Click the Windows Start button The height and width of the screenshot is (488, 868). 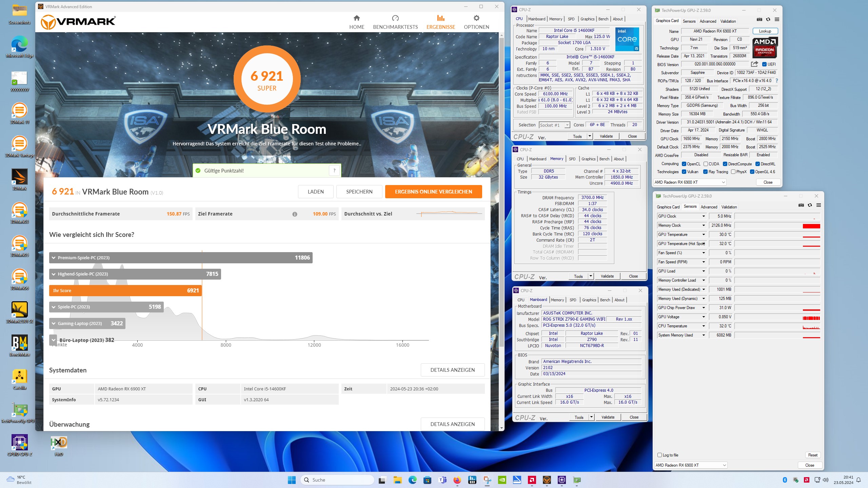292,480
